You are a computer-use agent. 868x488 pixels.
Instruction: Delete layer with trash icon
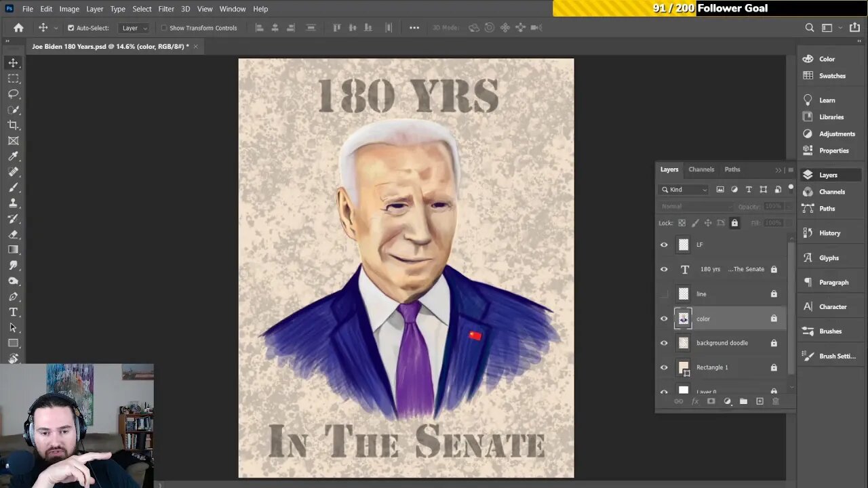pos(776,401)
